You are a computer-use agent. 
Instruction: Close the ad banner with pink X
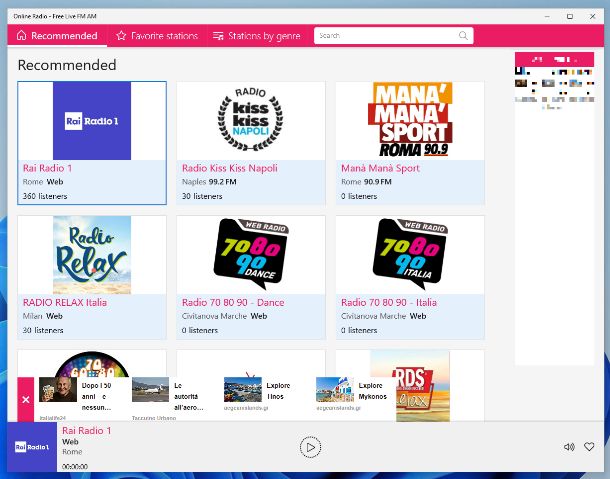tap(26, 400)
